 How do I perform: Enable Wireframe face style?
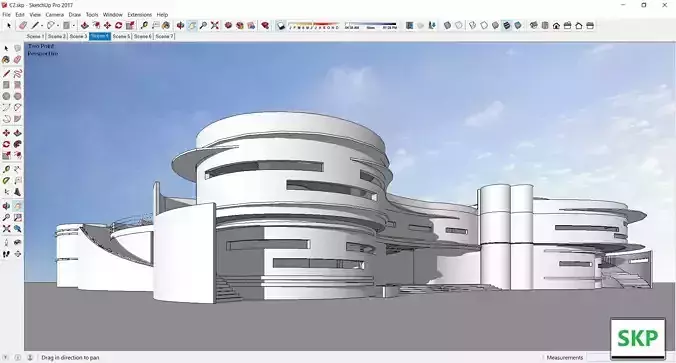click(473, 26)
